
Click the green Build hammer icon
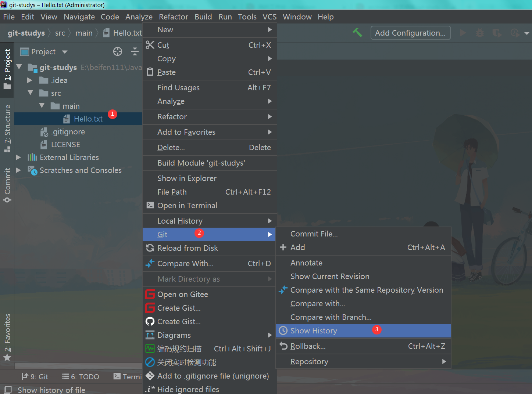[357, 33]
